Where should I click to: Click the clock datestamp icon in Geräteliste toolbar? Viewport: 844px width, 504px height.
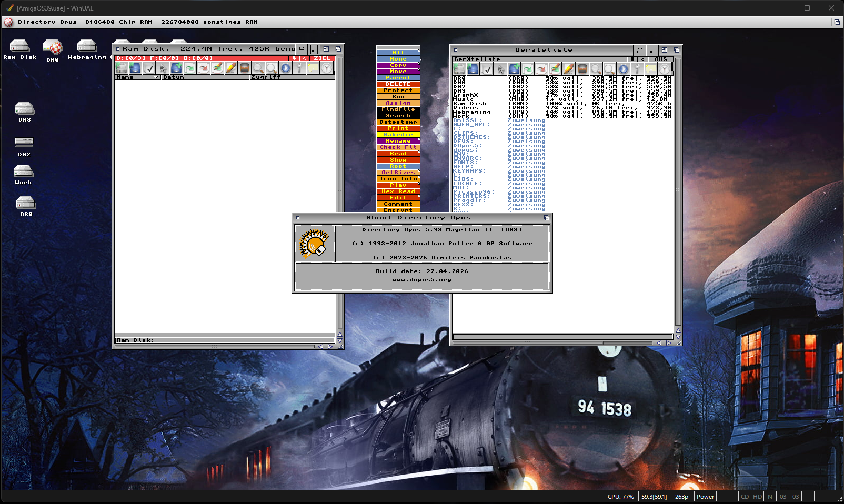664,69
